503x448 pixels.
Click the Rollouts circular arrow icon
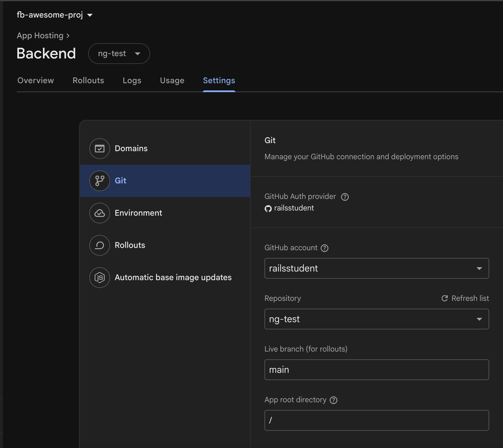click(x=100, y=245)
